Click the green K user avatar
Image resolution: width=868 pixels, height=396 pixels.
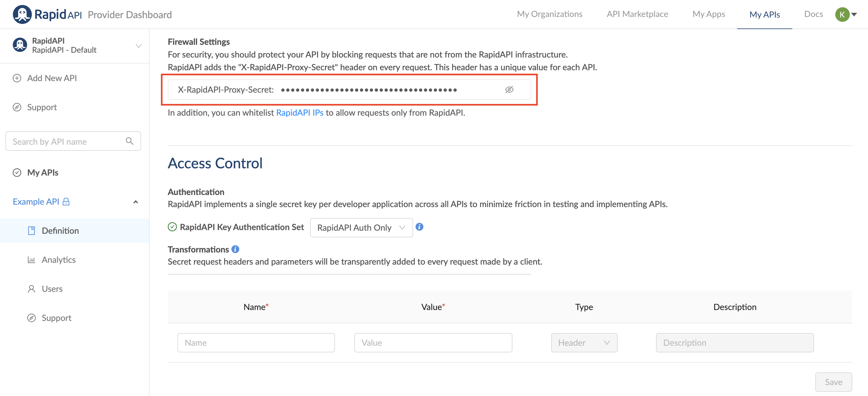pyautogui.click(x=842, y=15)
